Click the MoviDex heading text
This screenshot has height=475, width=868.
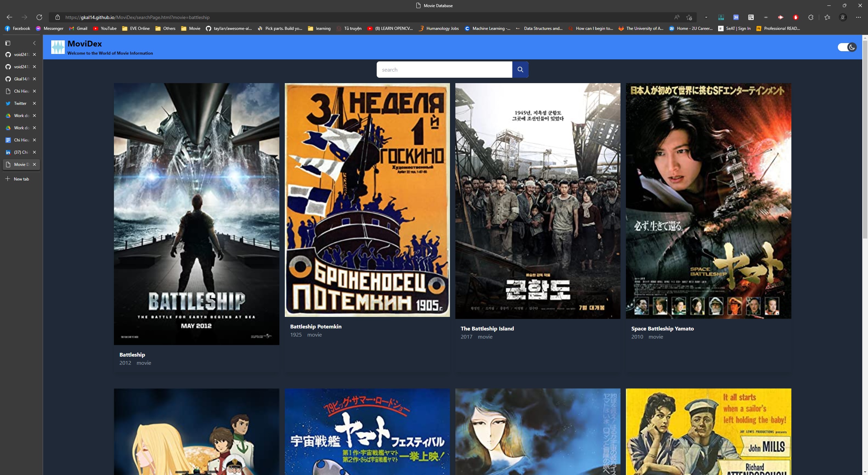[x=85, y=43]
